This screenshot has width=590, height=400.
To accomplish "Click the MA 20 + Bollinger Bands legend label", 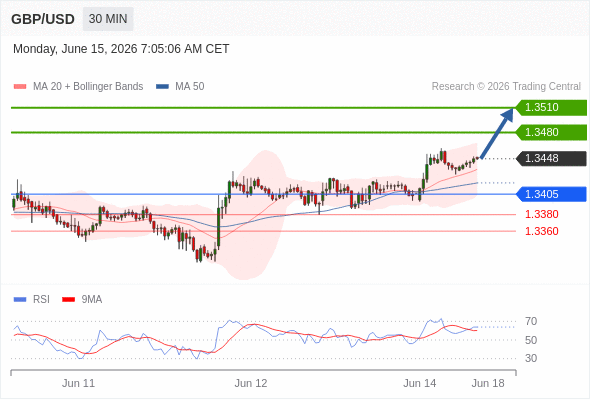I will pos(88,87).
